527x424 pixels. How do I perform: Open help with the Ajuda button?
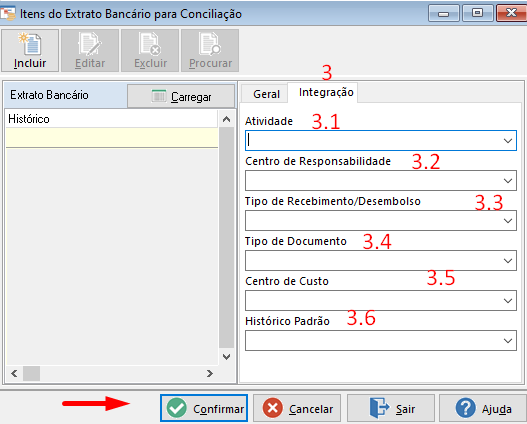(483, 408)
